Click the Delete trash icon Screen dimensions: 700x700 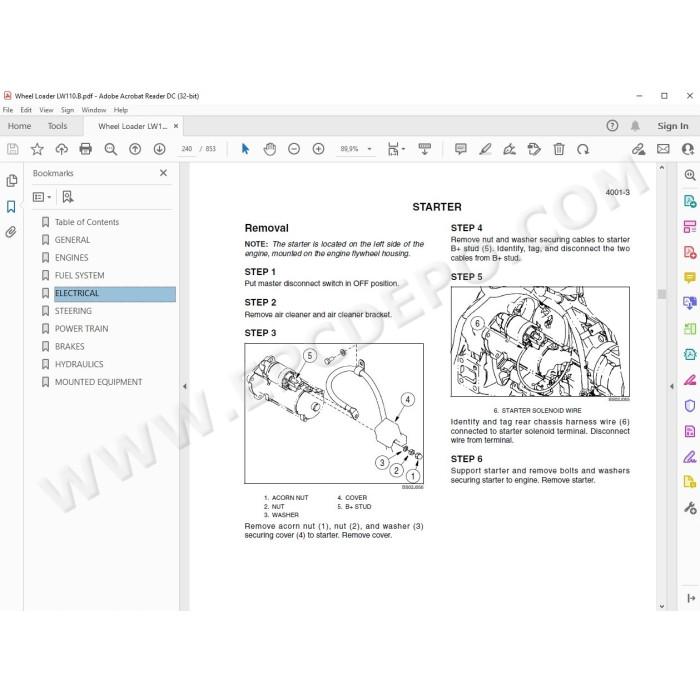tap(558, 149)
